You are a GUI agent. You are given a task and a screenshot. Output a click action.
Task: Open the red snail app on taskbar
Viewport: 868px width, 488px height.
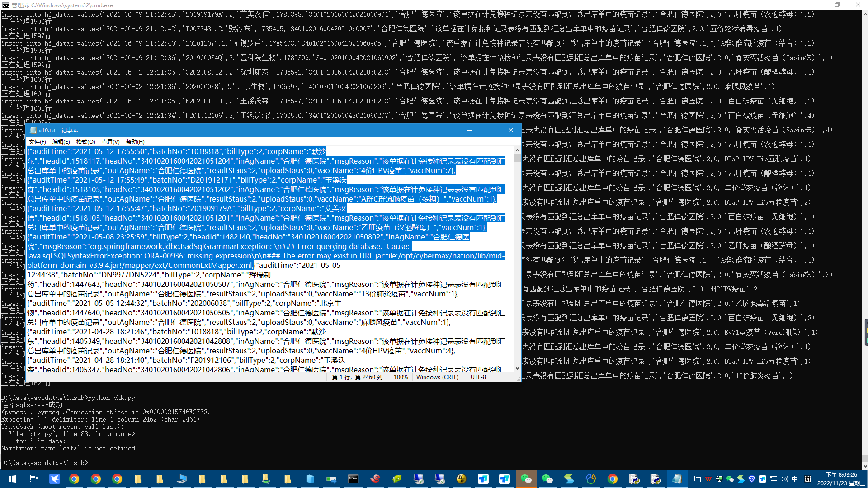click(x=375, y=479)
